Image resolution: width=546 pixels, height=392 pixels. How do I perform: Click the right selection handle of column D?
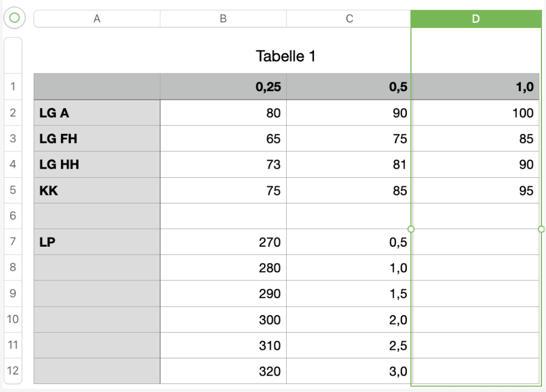541,229
